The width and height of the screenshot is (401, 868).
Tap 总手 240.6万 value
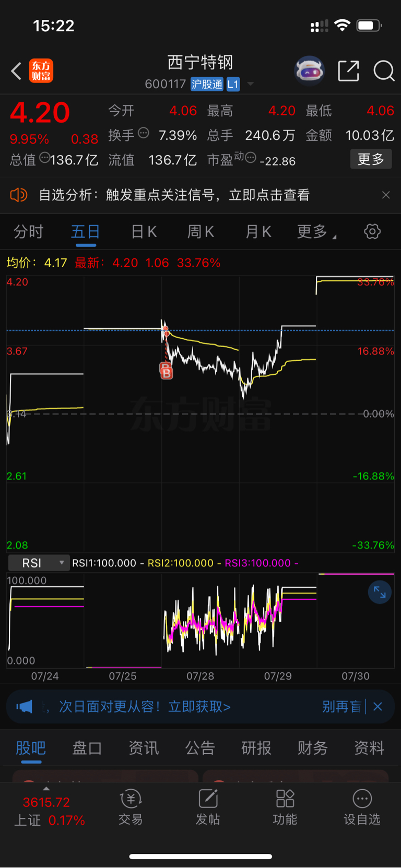(x=270, y=136)
